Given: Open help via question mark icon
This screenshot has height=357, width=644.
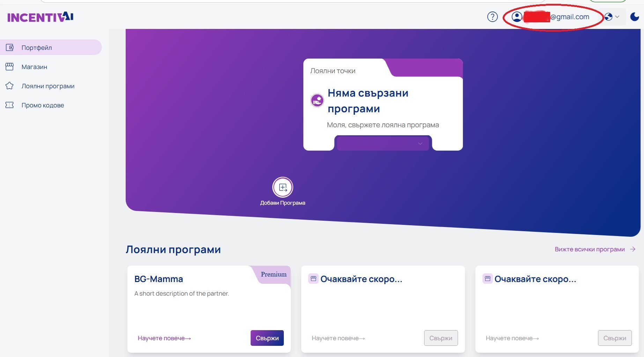Looking at the screenshot, I should tap(492, 17).
